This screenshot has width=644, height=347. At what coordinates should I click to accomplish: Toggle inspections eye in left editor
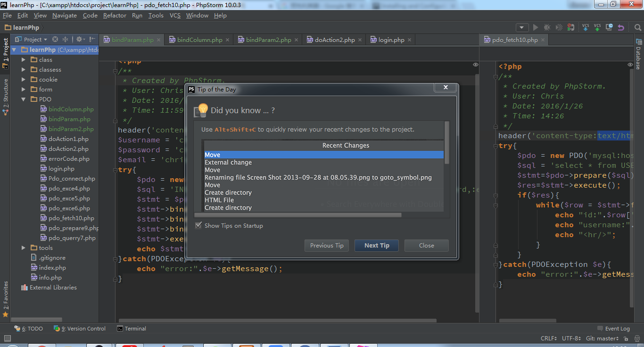click(475, 65)
